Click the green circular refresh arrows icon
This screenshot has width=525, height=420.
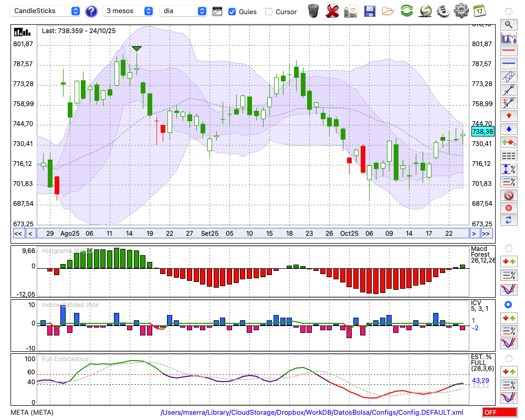click(x=406, y=11)
